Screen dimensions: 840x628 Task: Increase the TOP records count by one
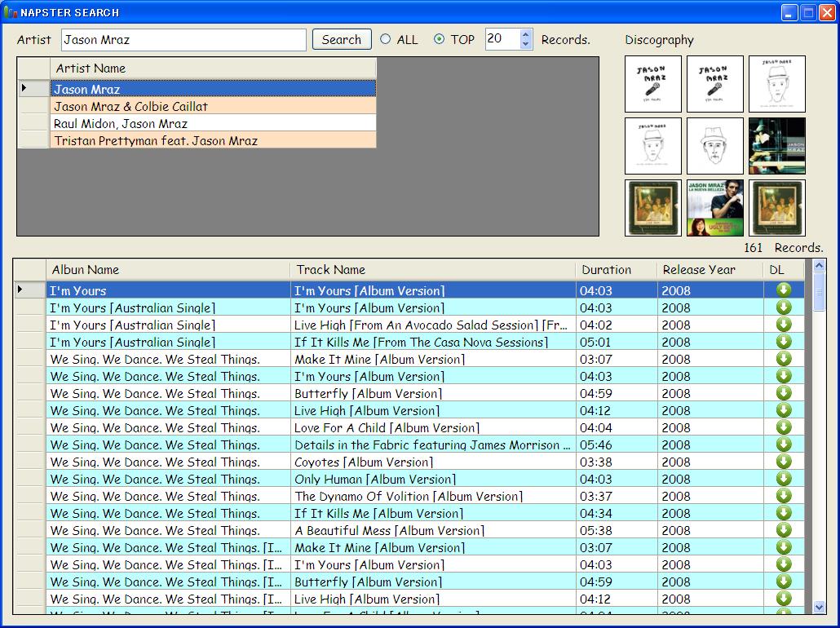click(x=525, y=34)
